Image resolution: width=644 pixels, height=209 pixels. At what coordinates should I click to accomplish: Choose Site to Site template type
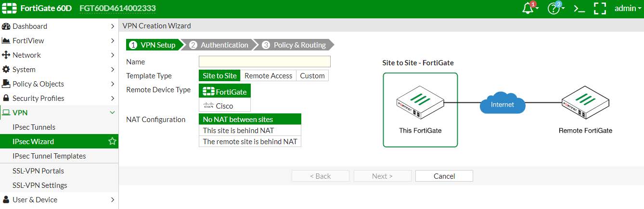pyautogui.click(x=219, y=75)
